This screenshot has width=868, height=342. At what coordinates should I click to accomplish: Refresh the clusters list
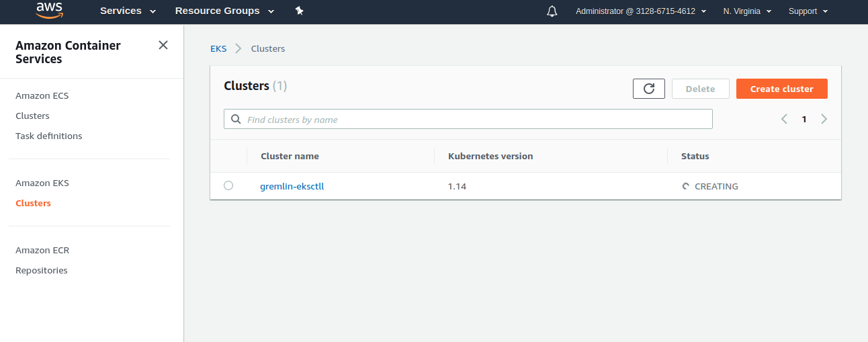pos(649,89)
